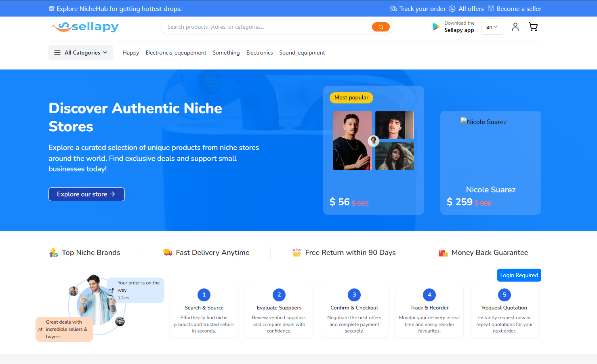Open the woman photo thumbnail in popular card

coord(395,156)
